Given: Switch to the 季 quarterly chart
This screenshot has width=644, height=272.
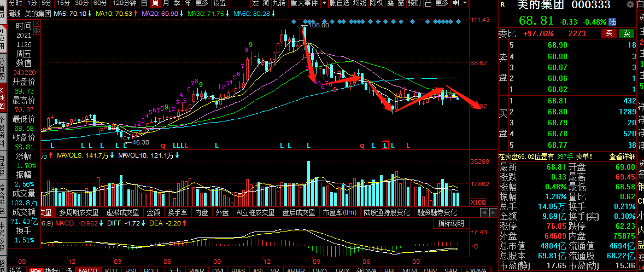Looking at the screenshot, I should [177, 3].
